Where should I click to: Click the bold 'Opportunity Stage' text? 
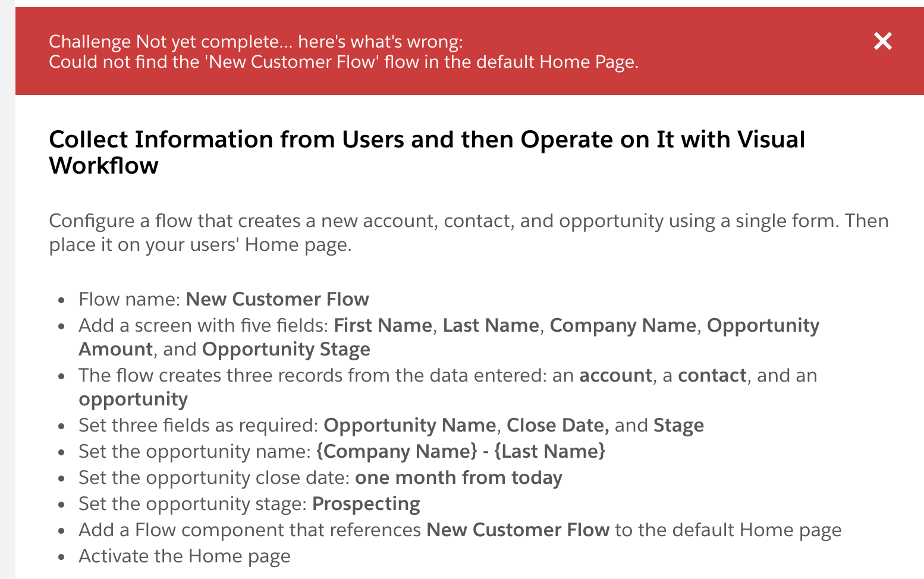tap(286, 349)
